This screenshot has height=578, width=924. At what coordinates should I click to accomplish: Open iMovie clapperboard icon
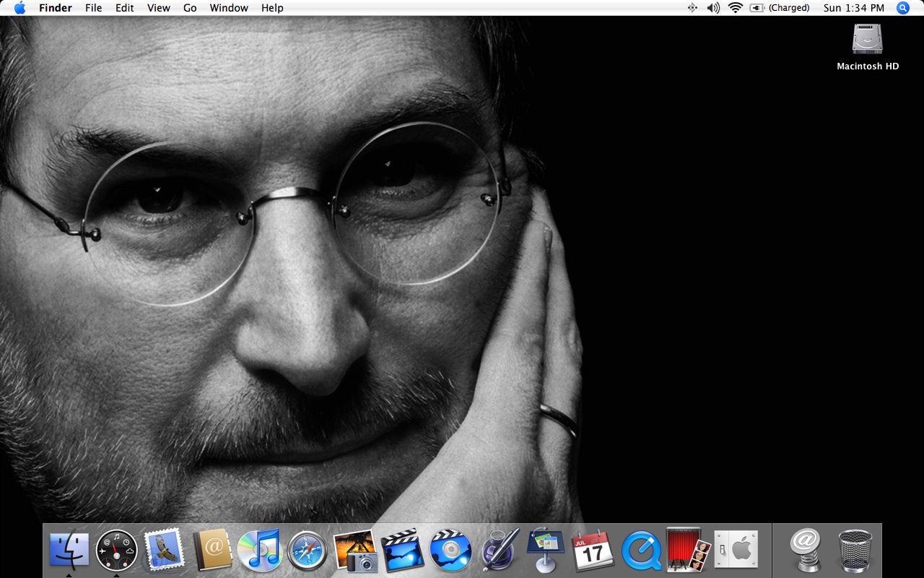(403, 551)
